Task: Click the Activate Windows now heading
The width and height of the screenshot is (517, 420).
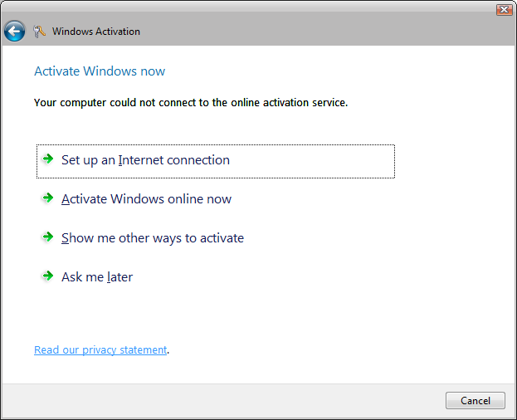Action: (100, 71)
